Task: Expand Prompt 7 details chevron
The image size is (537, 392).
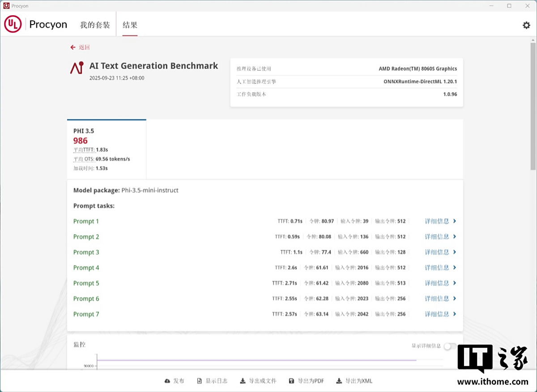Action: (454, 314)
